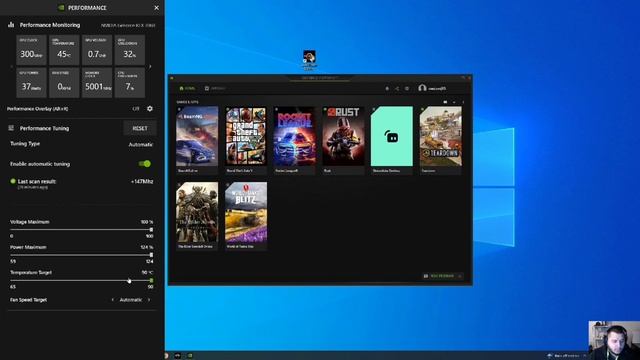Close the Performance panel with the X
Image resolution: width=640 pixels, height=360 pixels.
point(156,8)
